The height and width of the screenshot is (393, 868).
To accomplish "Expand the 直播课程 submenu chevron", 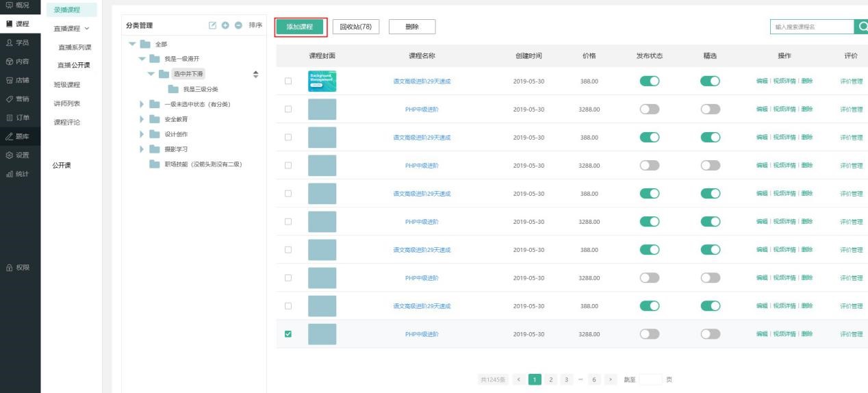I will click(87, 29).
